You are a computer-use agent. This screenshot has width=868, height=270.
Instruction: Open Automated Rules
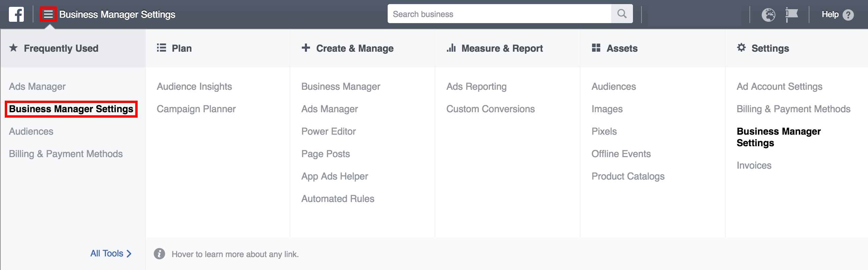338,199
